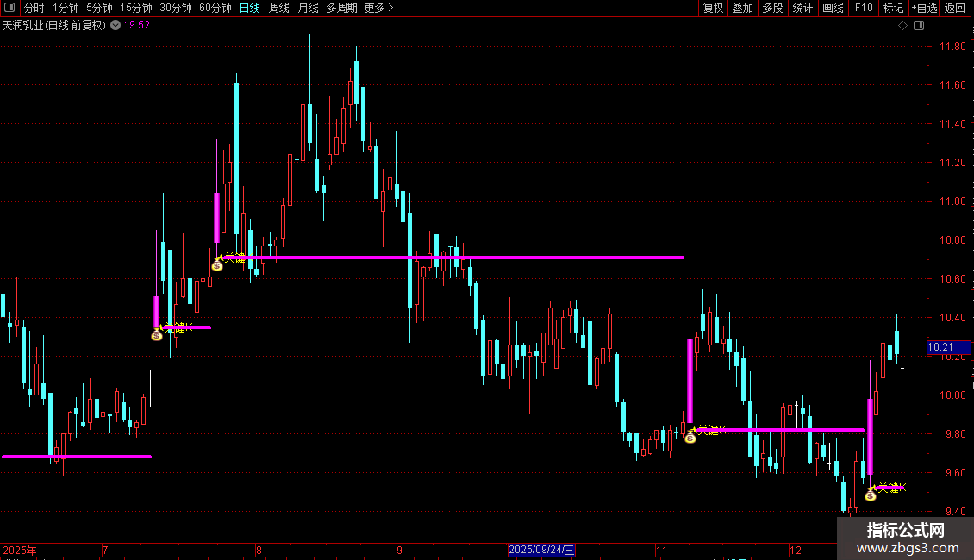
Task: Click the 2025年 label on time axis
Action: (20, 550)
